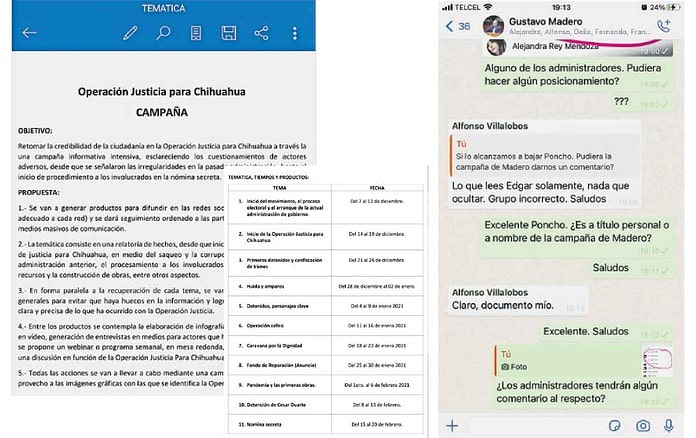Screen dimensions: 696x438
Task: Switch to mobile reading view icon
Action: click(196, 33)
